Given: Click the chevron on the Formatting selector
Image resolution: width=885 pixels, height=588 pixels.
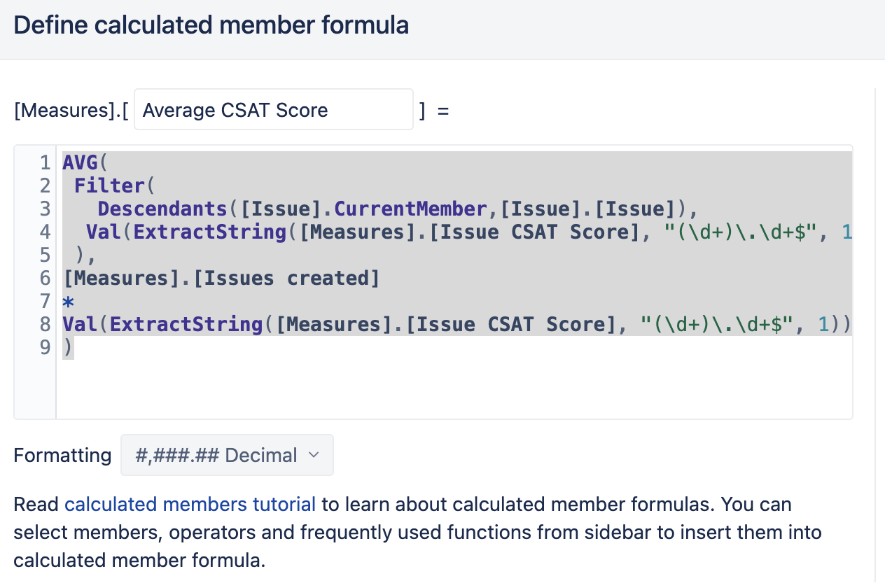Looking at the screenshot, I should point(314,455).
